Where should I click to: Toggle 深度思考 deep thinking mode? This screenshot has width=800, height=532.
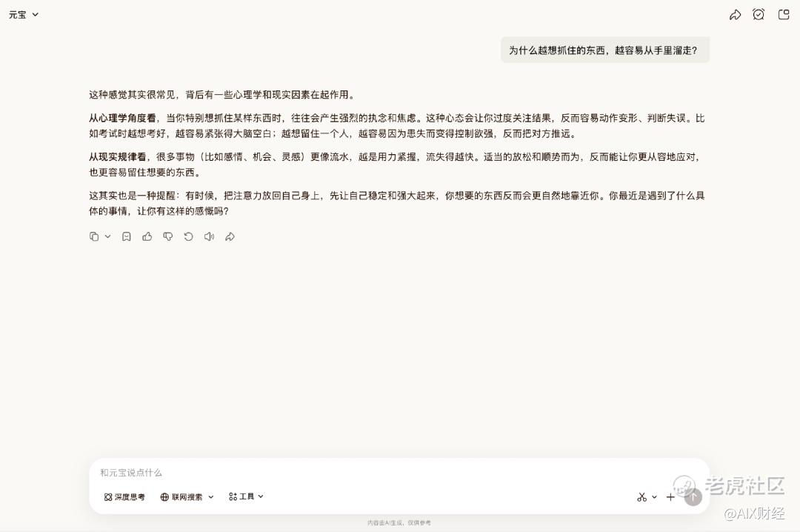124,496
